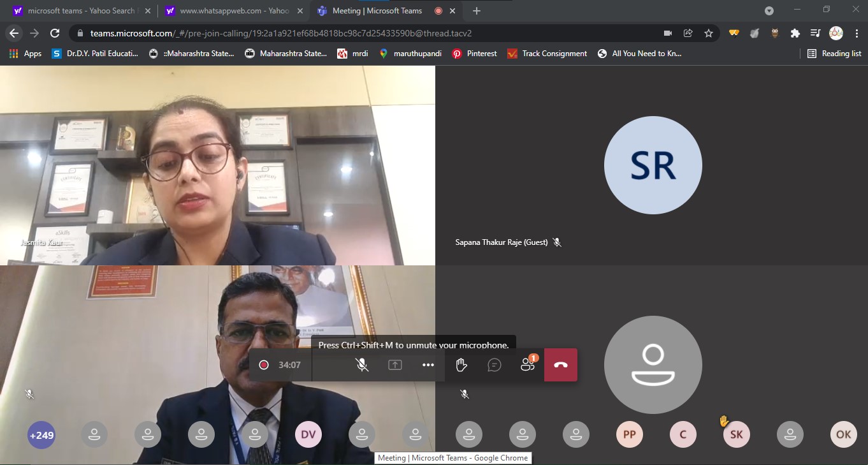This screenshot has width=868, height=465.
Task: Open the Pinterest bookmark
Action: click(475, 54)
